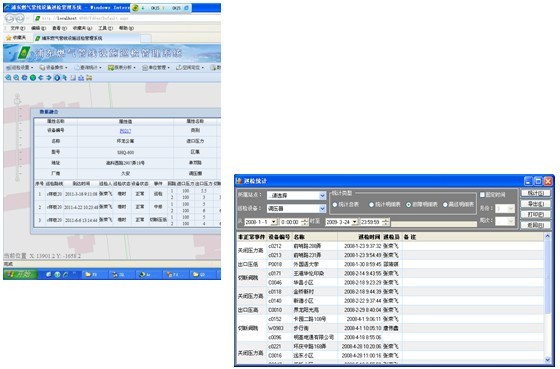Image resolution: width=560 pixels, height=369 pixels.
Task: Open the 文件(F) browser menu
Action: click(x=18, y=28)
